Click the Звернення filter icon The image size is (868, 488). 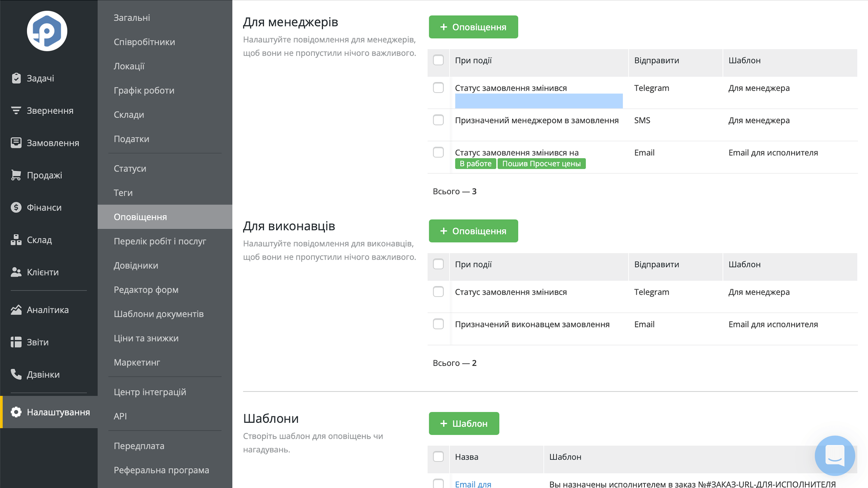[16, 110]
